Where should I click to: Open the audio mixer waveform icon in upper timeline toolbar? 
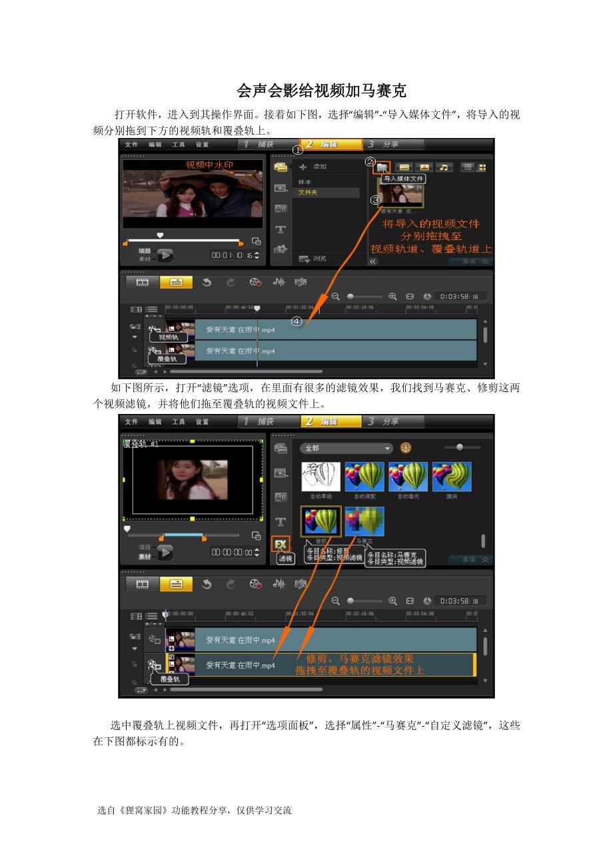(x=279, y=282)
